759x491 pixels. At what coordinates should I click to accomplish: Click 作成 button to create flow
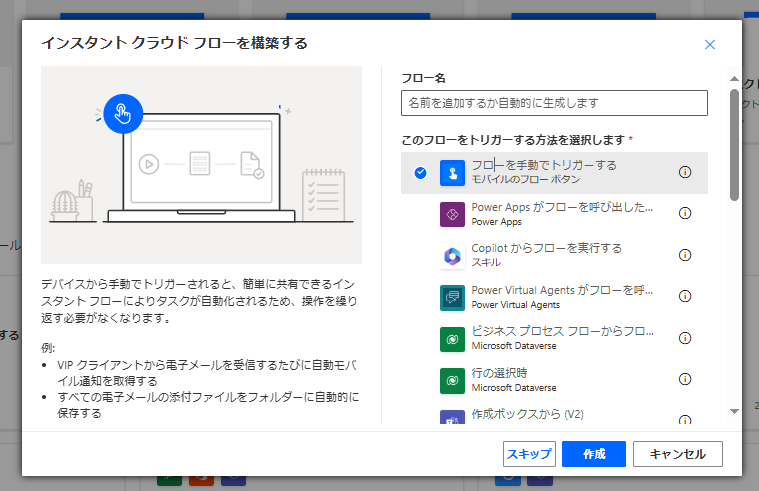tap(594, 454)
